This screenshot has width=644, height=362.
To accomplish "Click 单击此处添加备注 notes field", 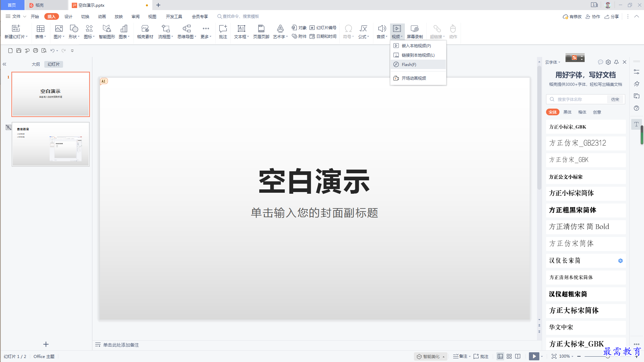I will click(x=121, y=345).
